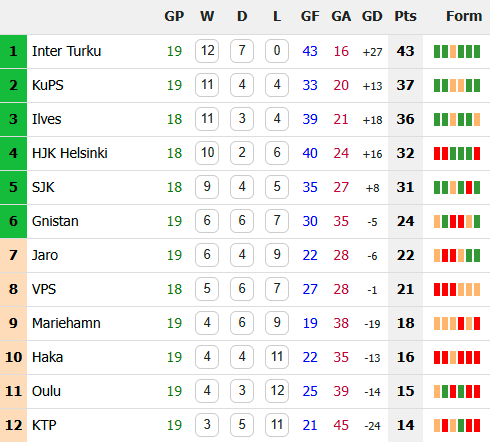Click KTP's wins box showing 3
490x442 pixels.
pyautogui.click(x=207, y=425)
